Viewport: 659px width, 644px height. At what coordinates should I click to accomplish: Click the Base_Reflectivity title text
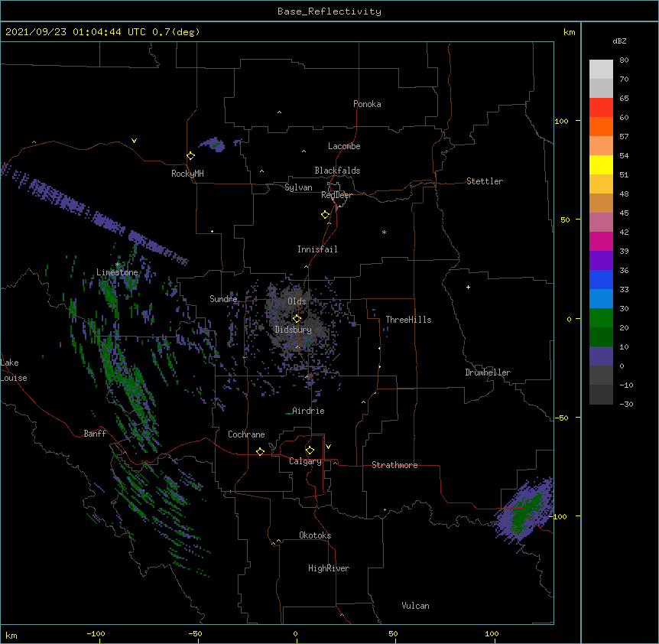[x=329, y=11]
